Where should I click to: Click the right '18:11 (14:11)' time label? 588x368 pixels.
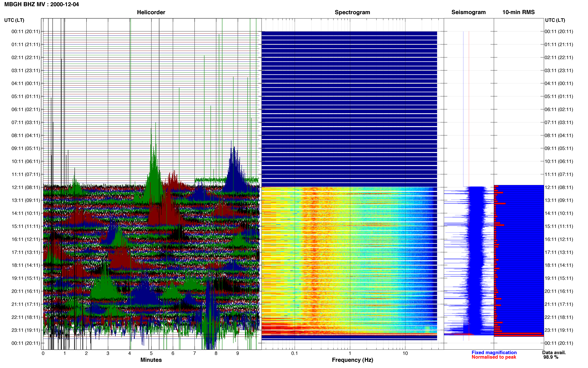point(559,265)
